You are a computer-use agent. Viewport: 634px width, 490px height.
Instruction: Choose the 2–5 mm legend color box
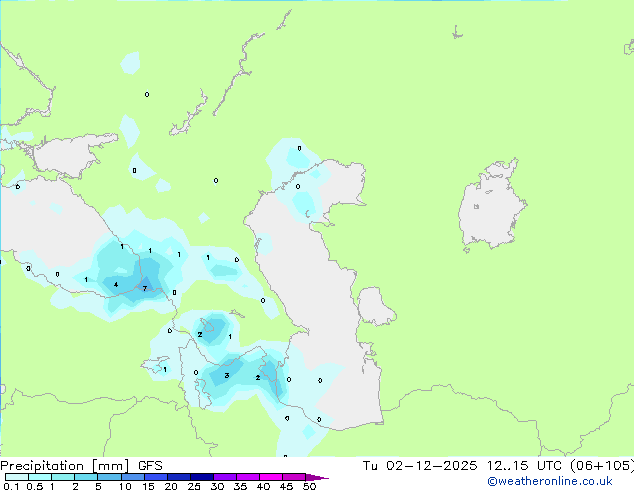[86, 477]
